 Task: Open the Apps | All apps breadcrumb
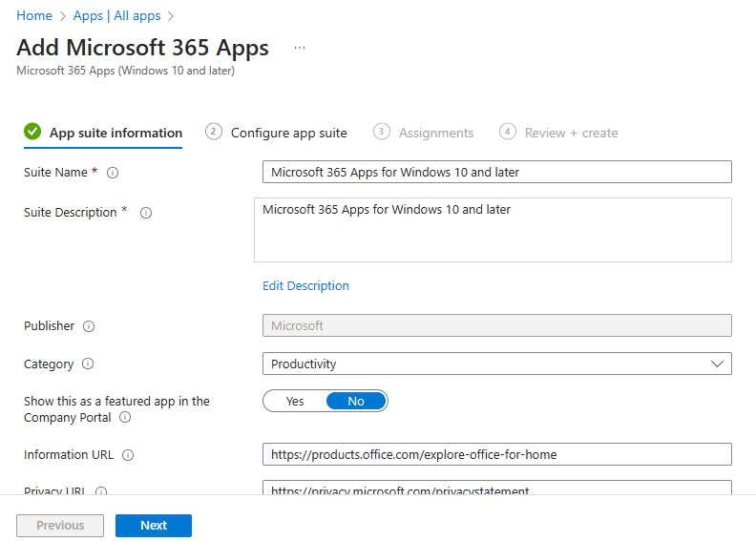point(116,16)
